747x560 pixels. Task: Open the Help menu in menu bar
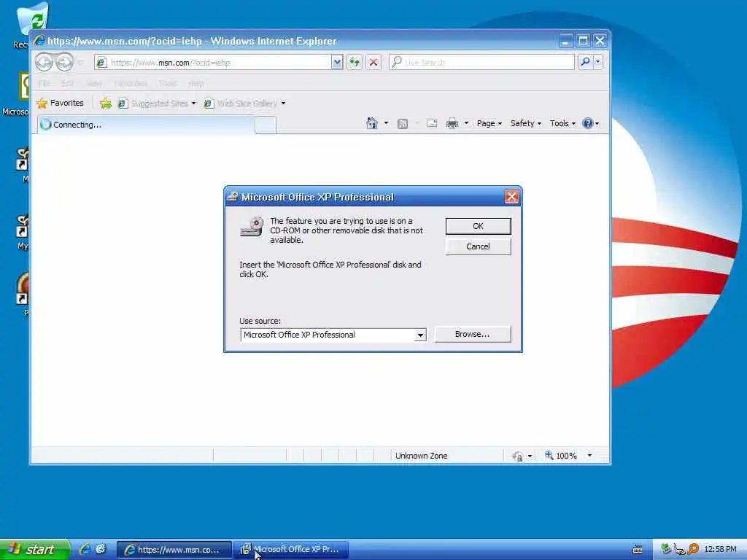196,83
